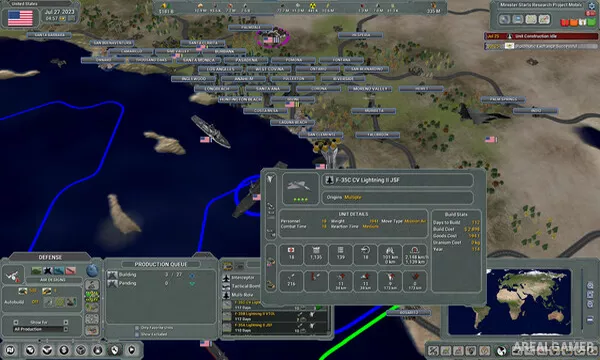Click the United States flag icon

point(20,18)
